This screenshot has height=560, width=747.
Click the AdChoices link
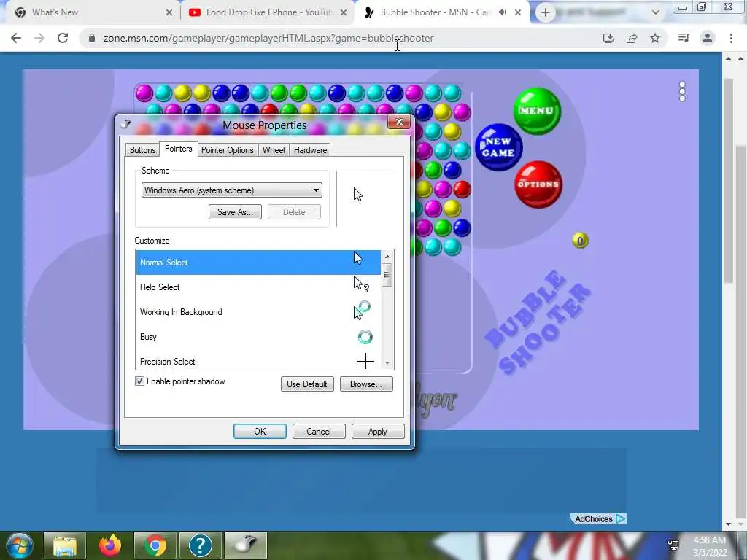click(598, 519)
